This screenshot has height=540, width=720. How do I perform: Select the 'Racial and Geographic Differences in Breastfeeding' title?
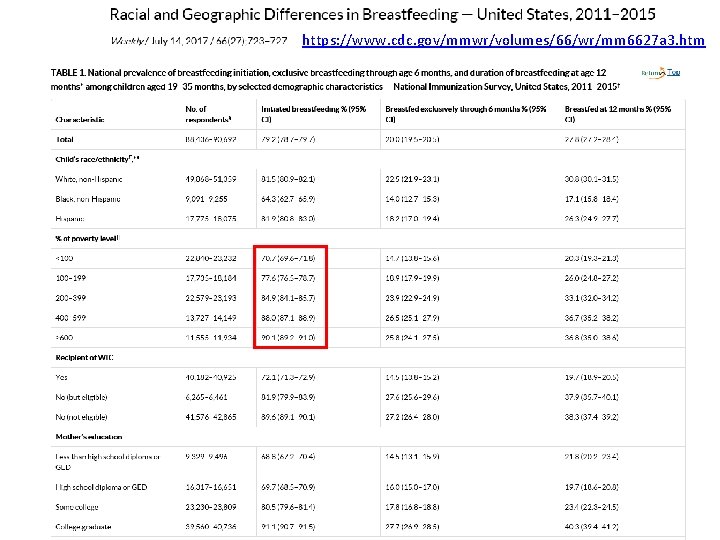click(x=382, y=15)
